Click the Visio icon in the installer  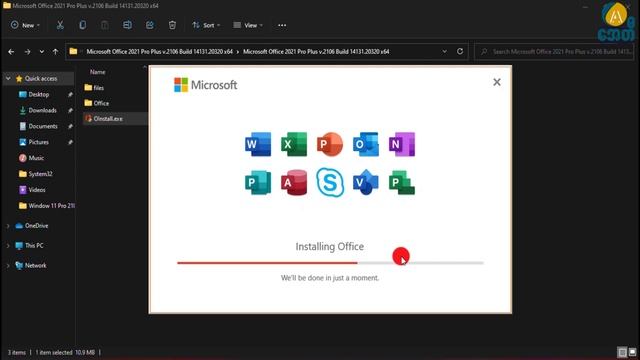(x=366, y=182)
